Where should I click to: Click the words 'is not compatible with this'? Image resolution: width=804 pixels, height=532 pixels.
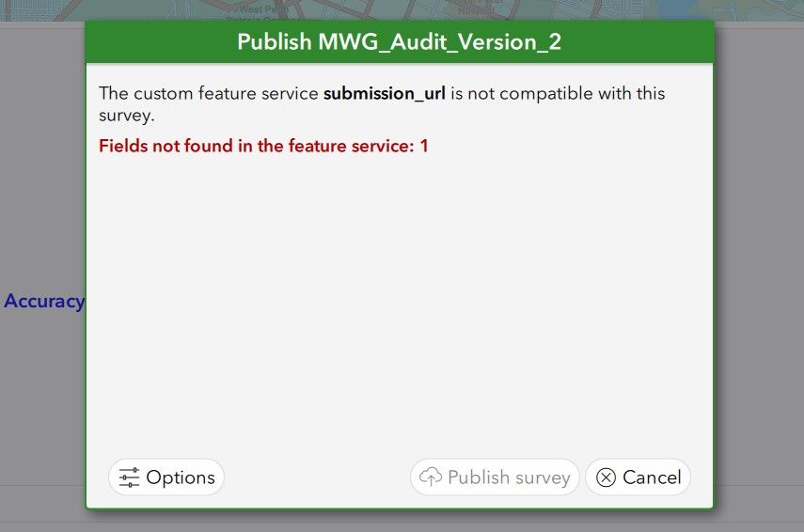point(558,93)
